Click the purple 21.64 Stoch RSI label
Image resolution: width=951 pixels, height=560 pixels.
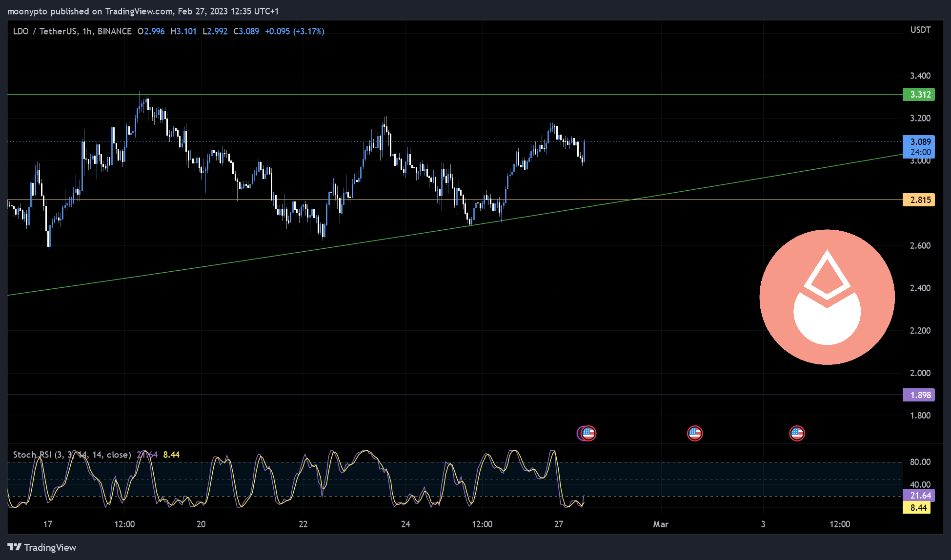point(919,496)
